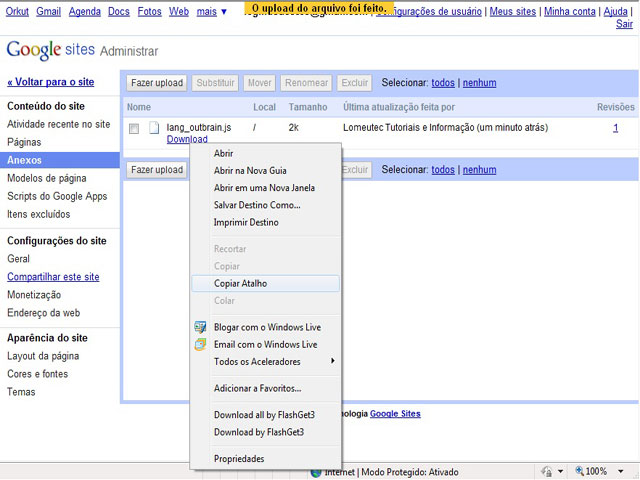This screenshot has width=640, height=480.
Task: Open Temas in sidebar
Action: [x=21, y=392]
